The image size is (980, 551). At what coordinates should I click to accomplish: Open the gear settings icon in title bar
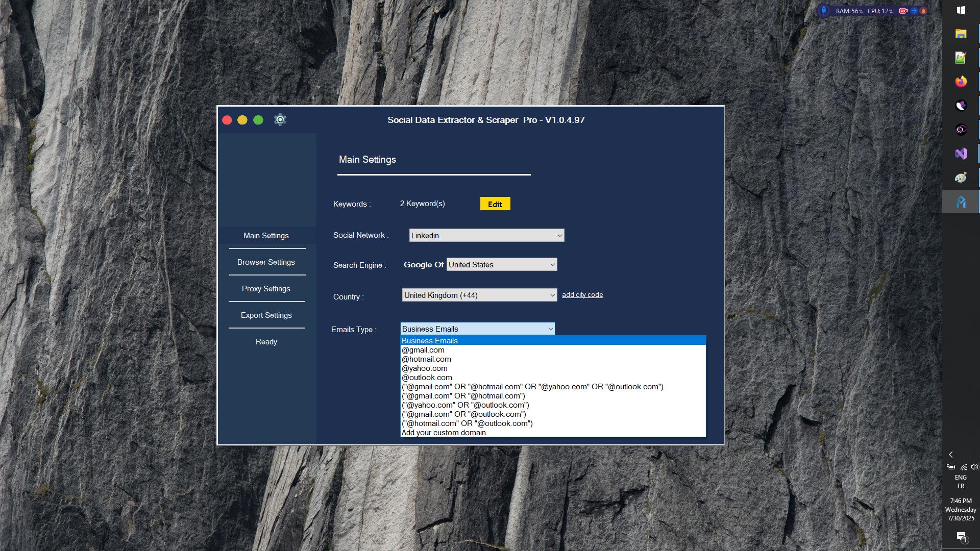coord(280,120)
